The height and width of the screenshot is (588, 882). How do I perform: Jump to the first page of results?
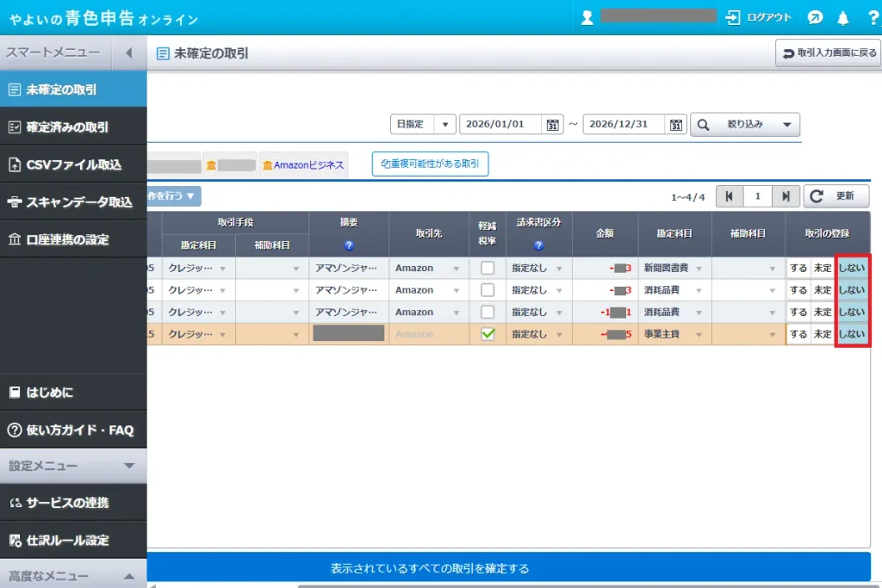(730, 196)
